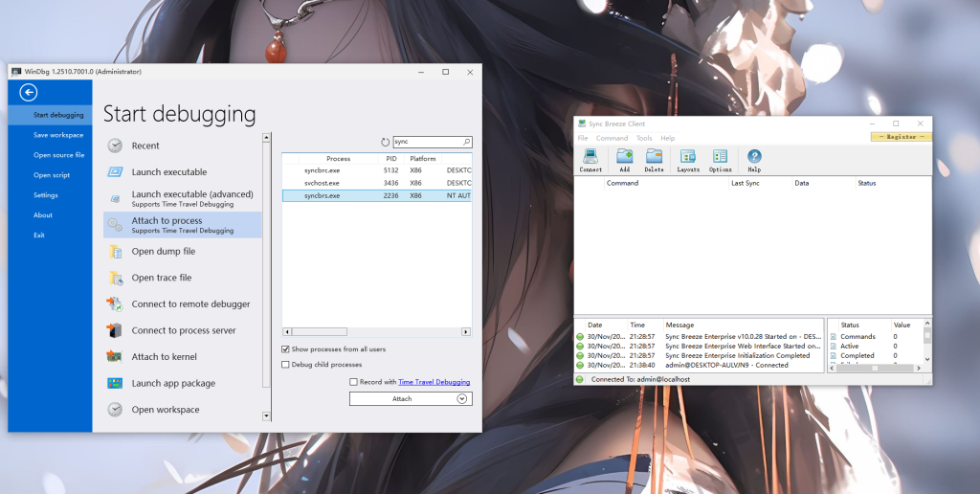The image size is (980, 494).
Task: Click the back arrow in WinDbg
Action: point(29,92)
